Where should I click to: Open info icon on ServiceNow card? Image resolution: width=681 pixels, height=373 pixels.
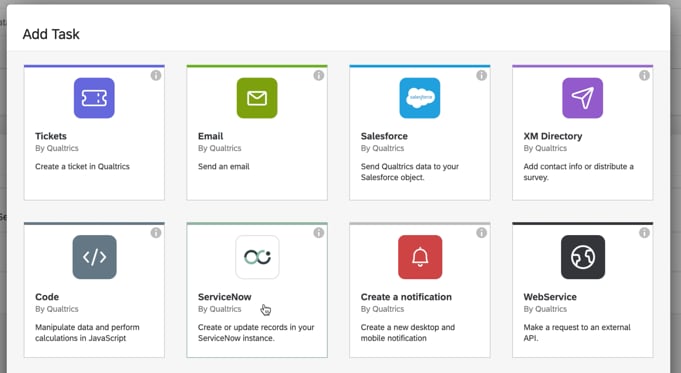pos(319,233)
